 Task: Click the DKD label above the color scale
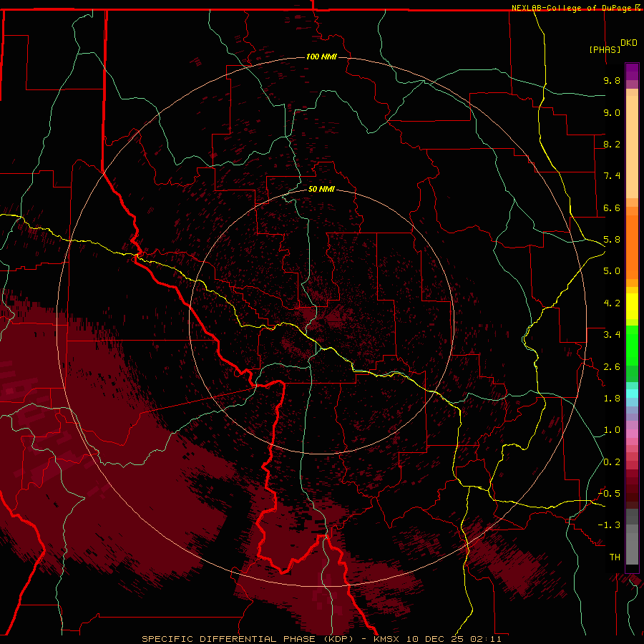[628, 43]
